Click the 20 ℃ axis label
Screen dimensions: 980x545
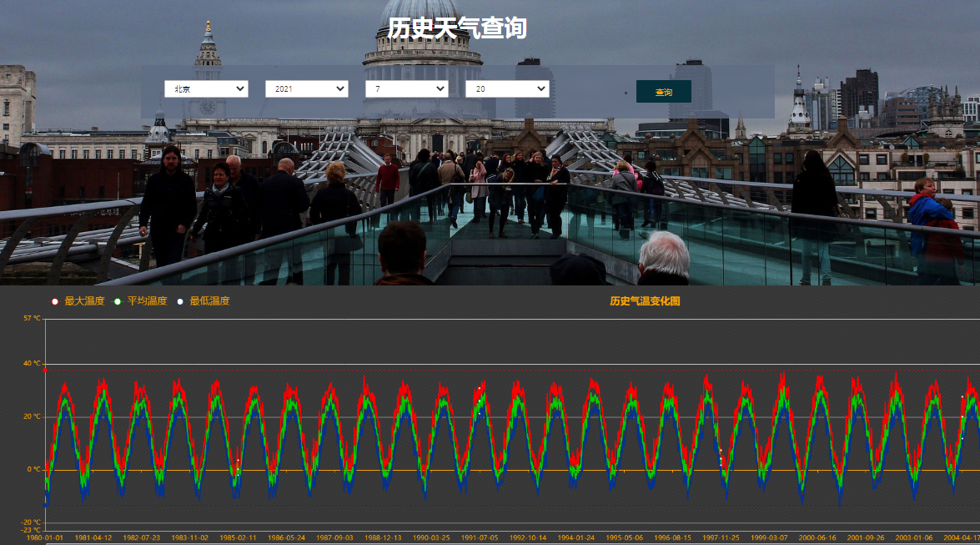click(32, 416)
